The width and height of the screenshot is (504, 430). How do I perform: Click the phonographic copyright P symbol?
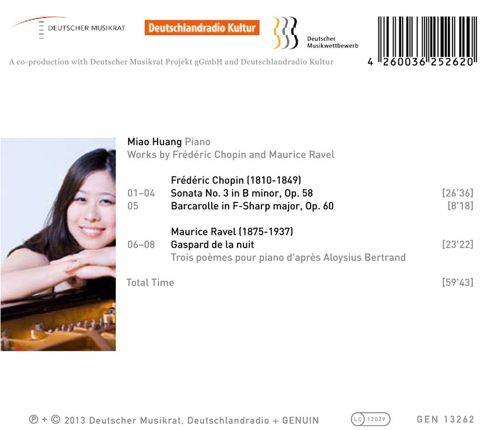tap(33, 419)
